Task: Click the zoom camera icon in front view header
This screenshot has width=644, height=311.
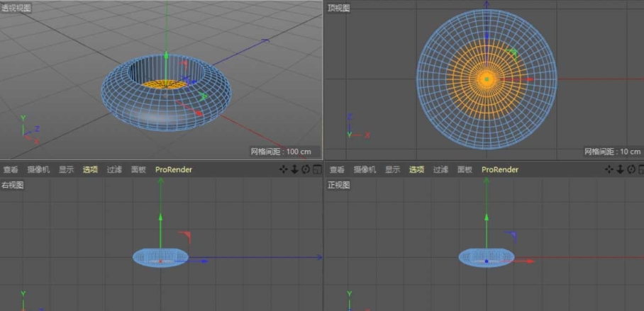Action: coord(619,169)
